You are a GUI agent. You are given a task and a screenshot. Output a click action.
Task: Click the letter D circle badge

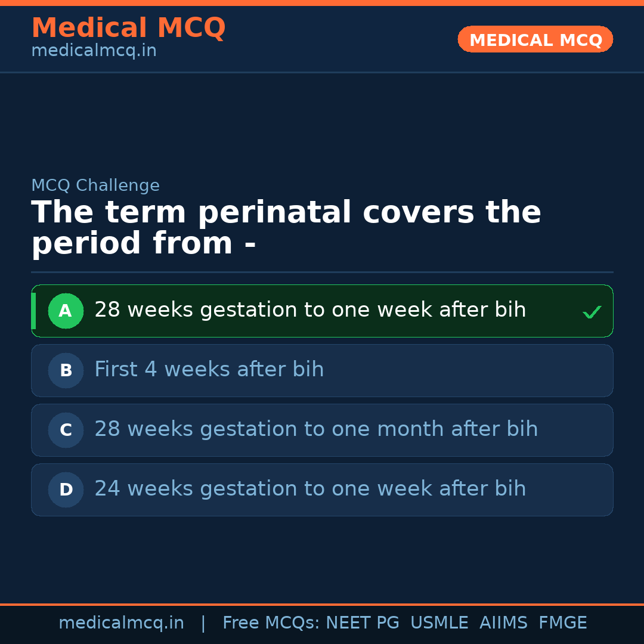pos(66,490)
